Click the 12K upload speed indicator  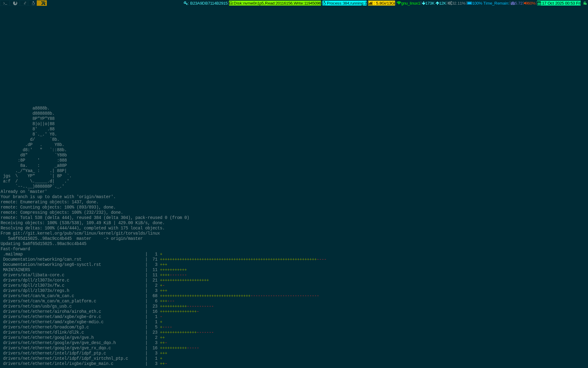click(x=441, y=3)
